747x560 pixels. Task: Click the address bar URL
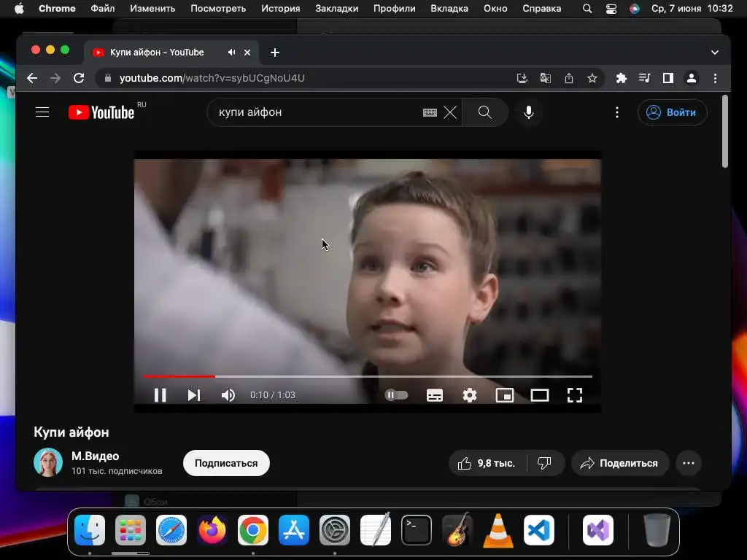tap(212, 78)
